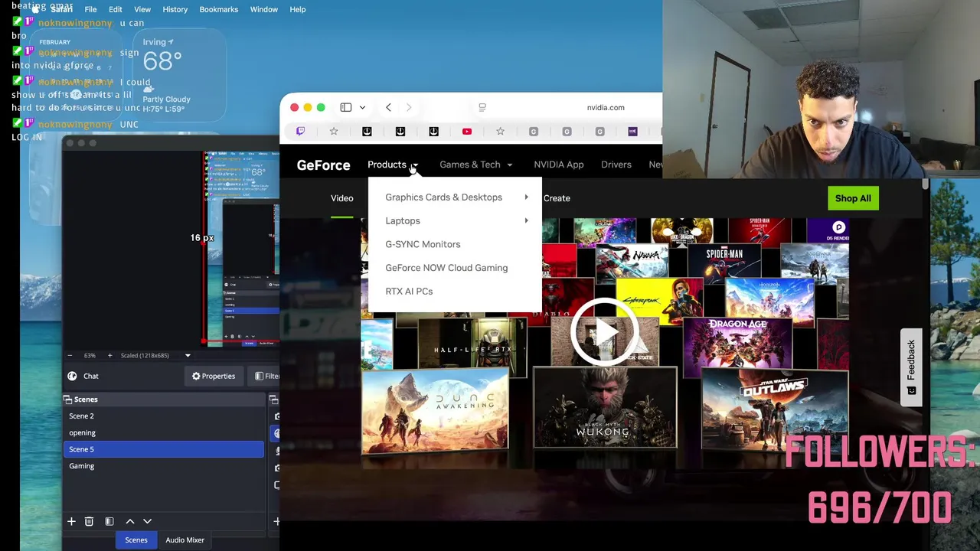Viewport: 980px width, 551px height.
Task: Open the Bookmarks menu in menu bar
Action: point(219,9)
